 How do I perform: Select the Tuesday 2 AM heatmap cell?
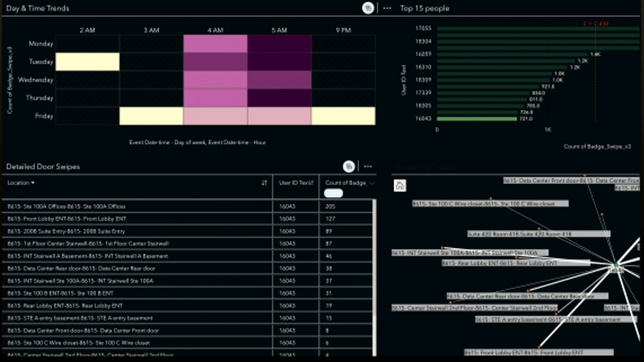[87, 62]
